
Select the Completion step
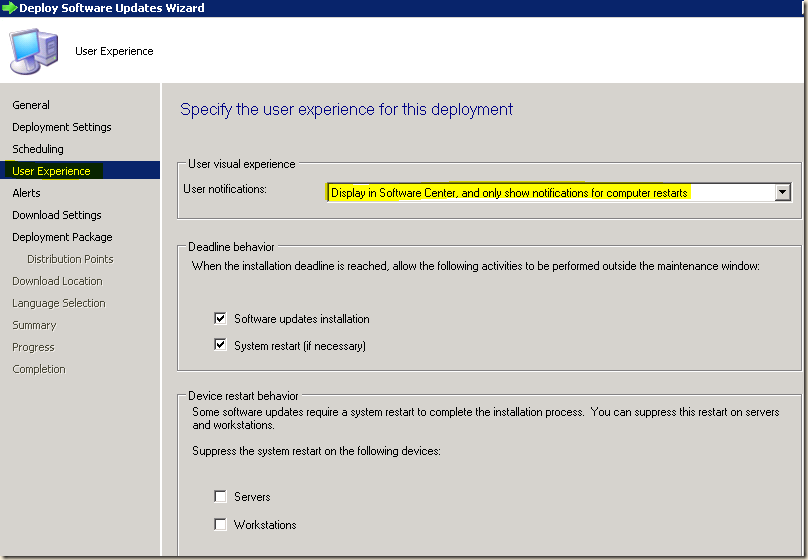tap(39, 369)
